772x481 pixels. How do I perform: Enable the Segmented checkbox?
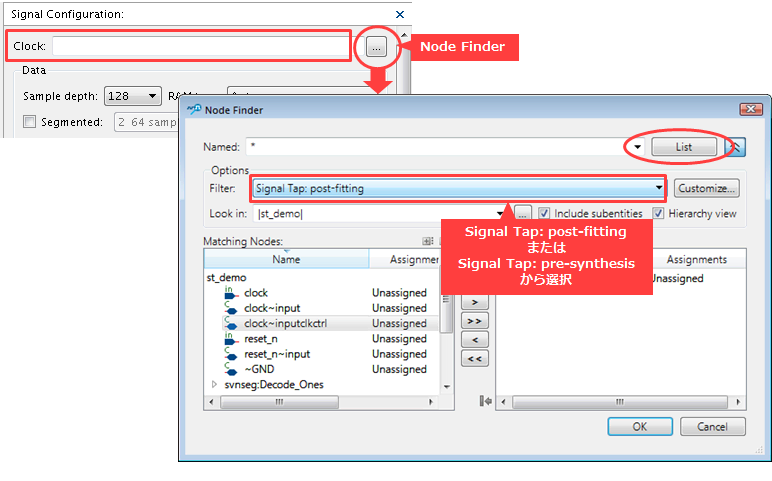click(29, 122)
